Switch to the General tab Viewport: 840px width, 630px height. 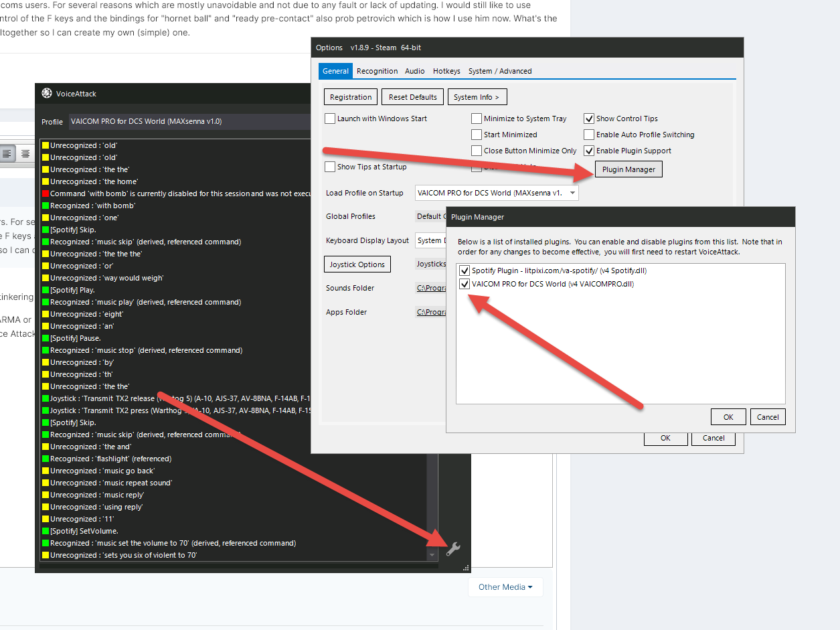335,71
